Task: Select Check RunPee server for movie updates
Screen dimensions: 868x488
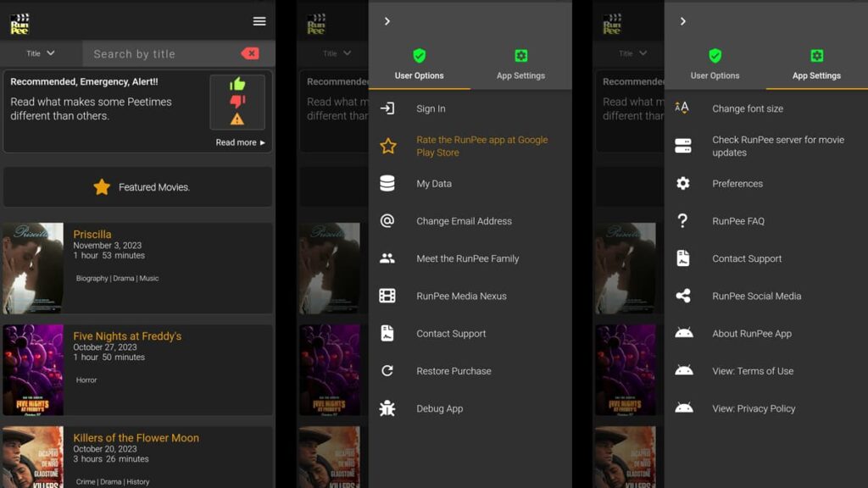Action: [x=777, y=146]
